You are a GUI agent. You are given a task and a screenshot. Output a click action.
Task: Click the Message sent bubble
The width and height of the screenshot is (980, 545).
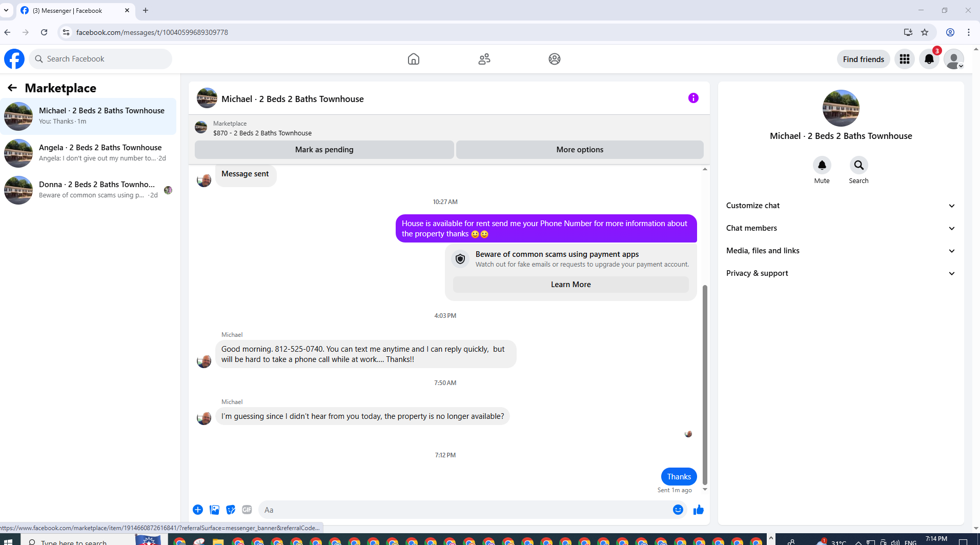(x=246, y=174)
